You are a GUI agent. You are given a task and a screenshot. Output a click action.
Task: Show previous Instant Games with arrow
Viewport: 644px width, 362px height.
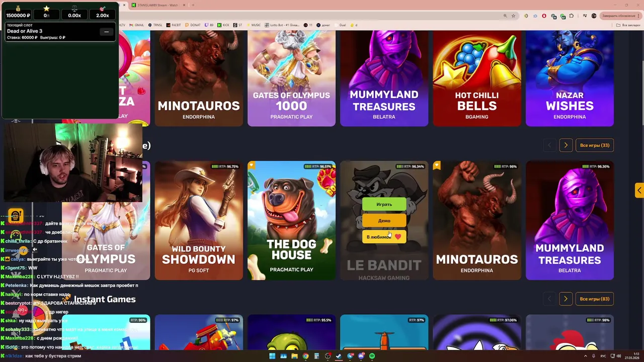tap(549, 299)
